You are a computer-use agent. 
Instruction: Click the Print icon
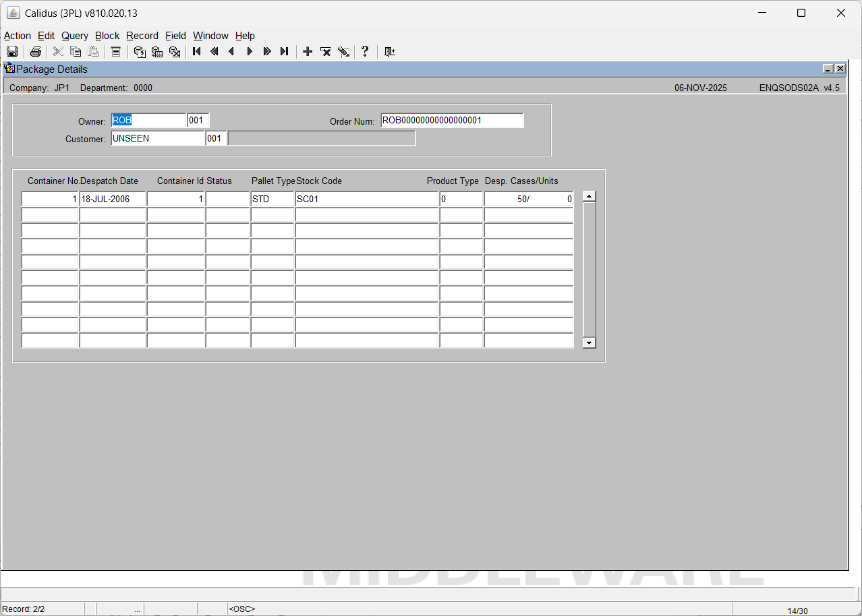pos(36,52)
